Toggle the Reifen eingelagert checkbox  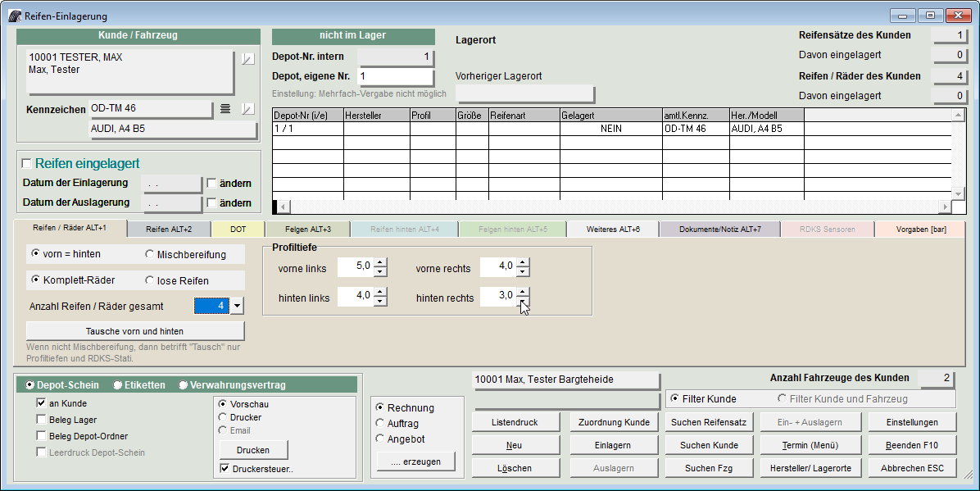click(26, 163)
